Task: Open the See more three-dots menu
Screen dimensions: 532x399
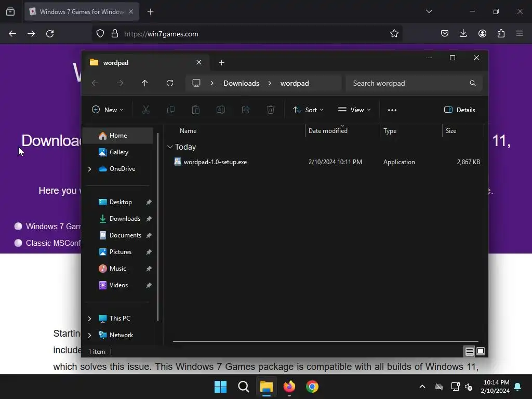Action: point(392,110)
